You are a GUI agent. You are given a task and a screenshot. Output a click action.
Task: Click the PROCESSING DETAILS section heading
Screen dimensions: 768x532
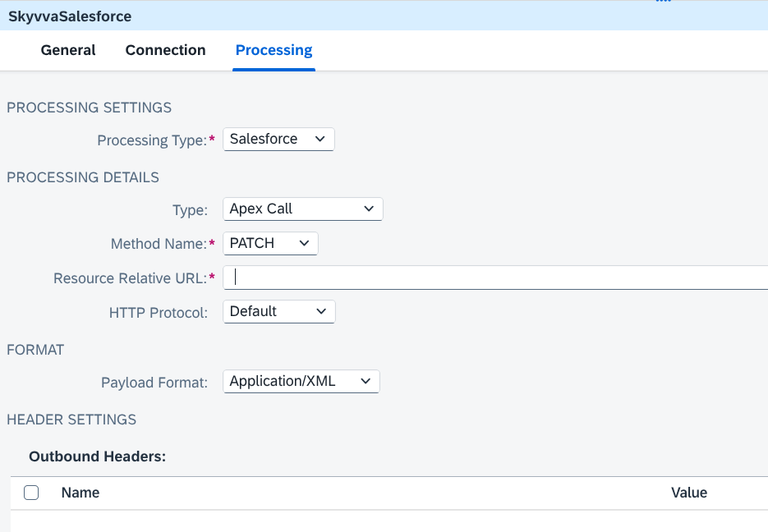pyautogui.click(x=83, y=177)
